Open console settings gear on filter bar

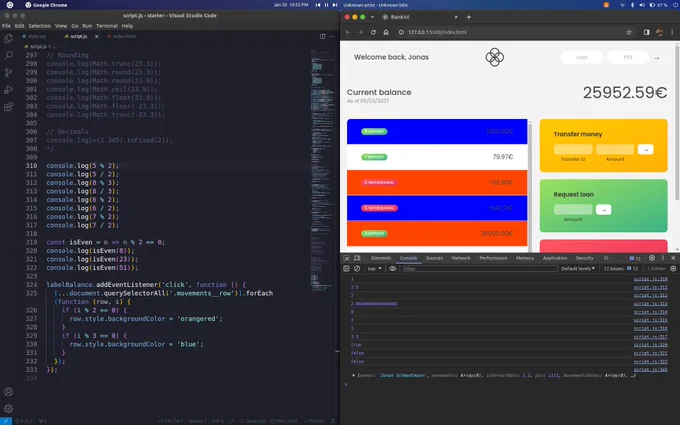tap(673, 268)
